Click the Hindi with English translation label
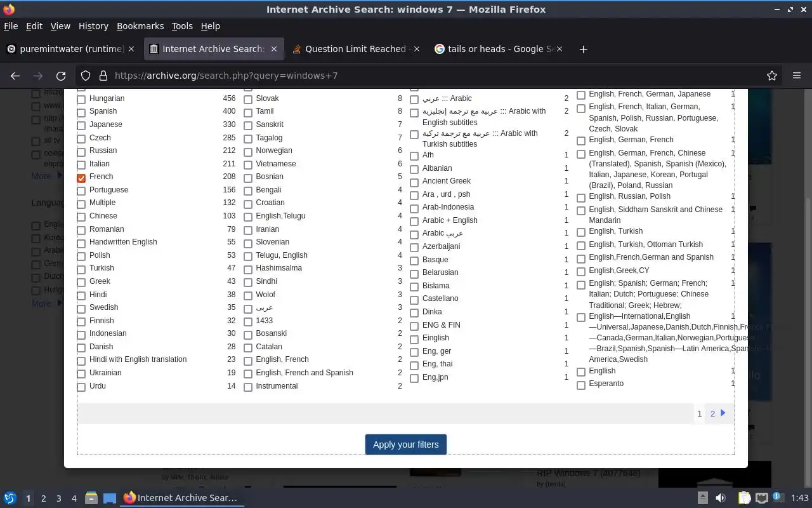 (138, 359)
